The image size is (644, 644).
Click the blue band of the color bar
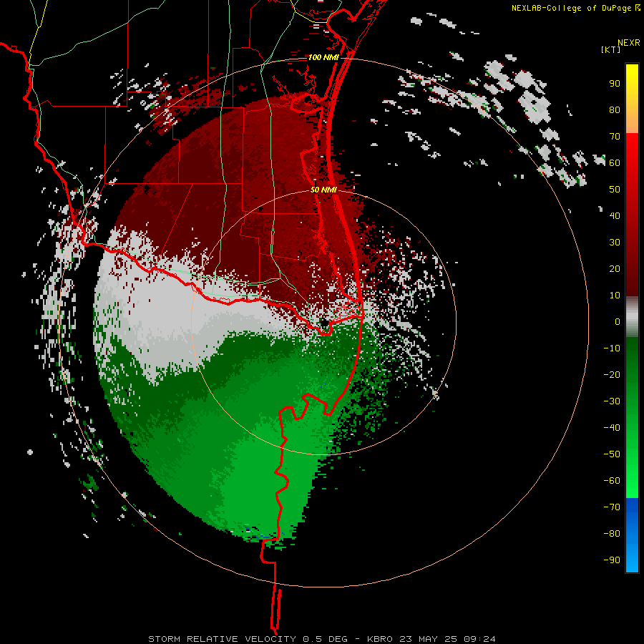pyautogui.click(x=632, y=535)
